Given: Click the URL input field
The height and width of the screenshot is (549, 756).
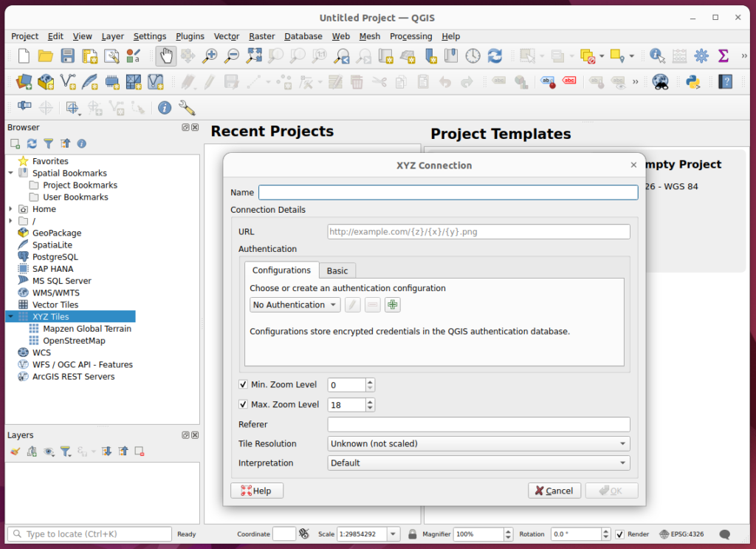Looking at the screenshot, I should coord(478,232).
